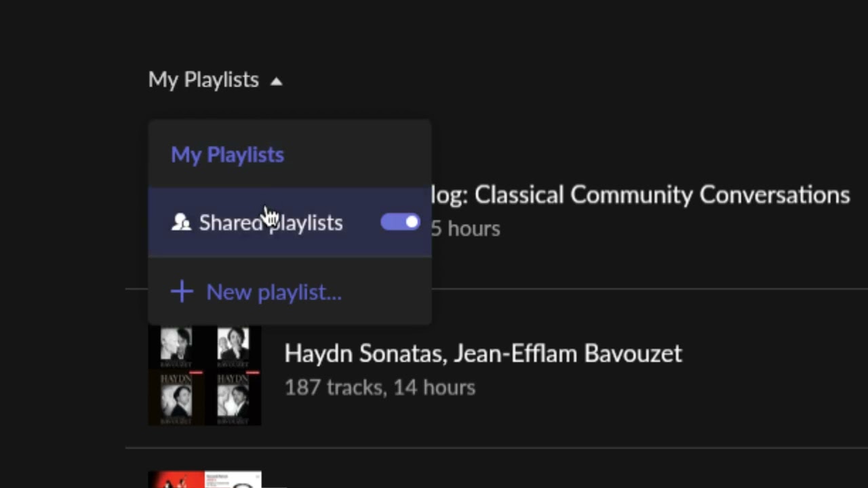Viewport: 868px width, 488px height.
Task: Click the "187 tracks, 14 hours" subtitle
Action: 380,388
